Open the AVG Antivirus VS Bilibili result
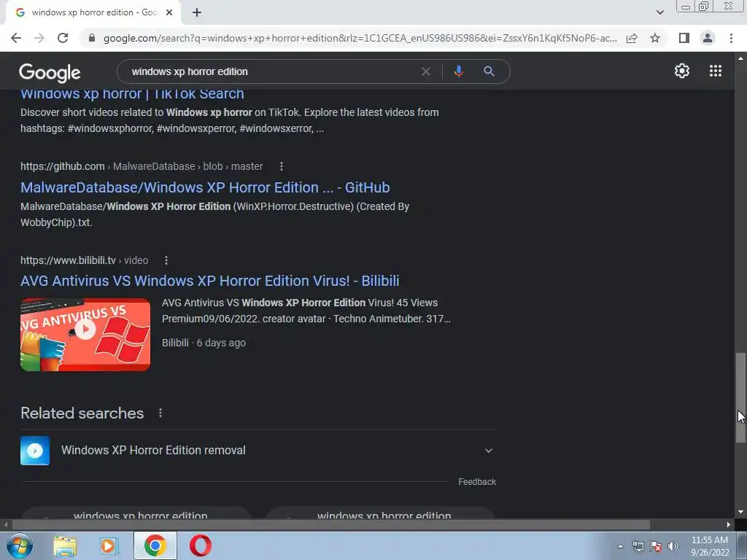 click(209, 281)
